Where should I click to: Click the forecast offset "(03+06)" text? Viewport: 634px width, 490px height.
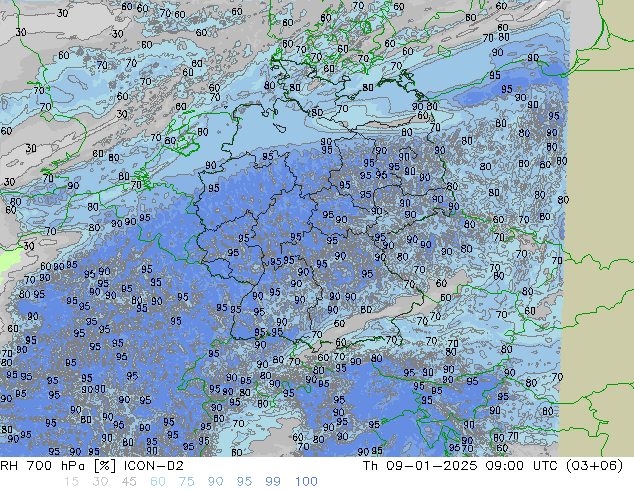(x=595, y=466)
